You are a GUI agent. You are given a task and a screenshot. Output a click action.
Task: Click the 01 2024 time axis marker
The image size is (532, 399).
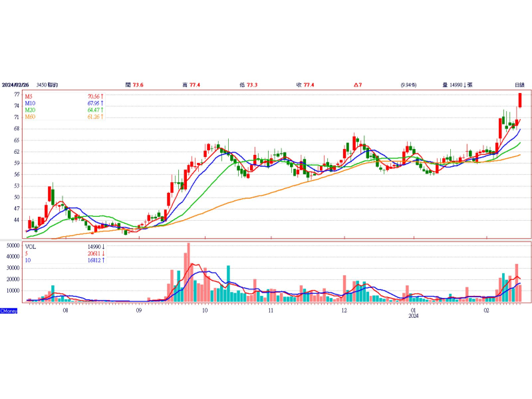[x=413, y=313]
